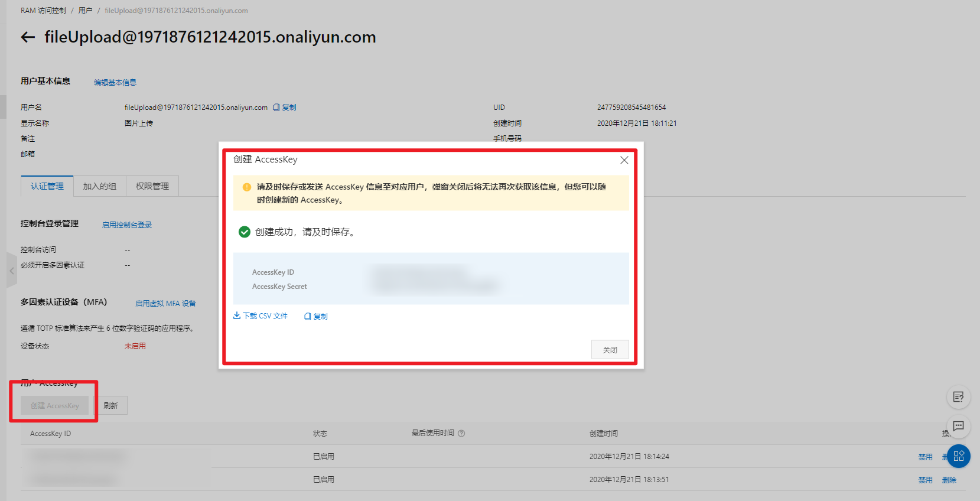This screenshot has height=501, width=980.
Task: Click the green success checkmark icon
Action: (x=245, y=232)
